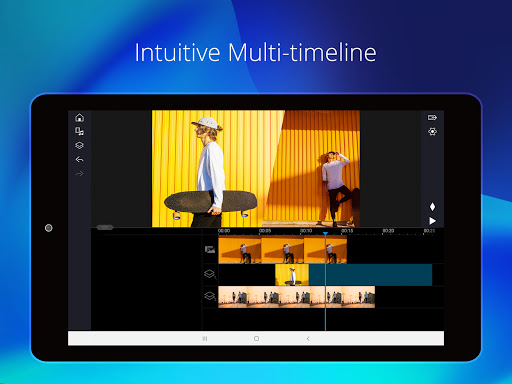
Task: Select the skateboarder clip on overlay track
Action: (292, 275)
